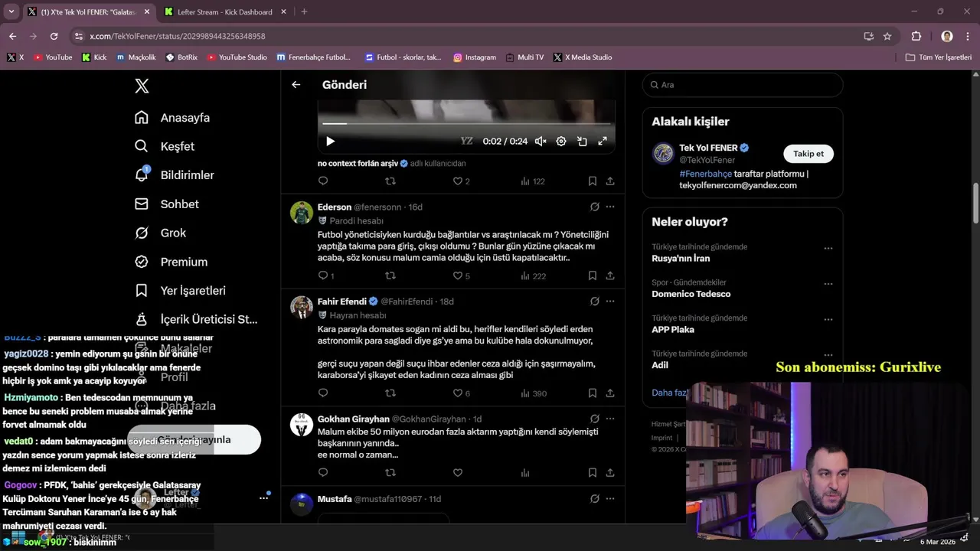Open Chrome three-dot menu
This screenshot has width=980, height=551.
pyautogui.click(x=968, y=36)
